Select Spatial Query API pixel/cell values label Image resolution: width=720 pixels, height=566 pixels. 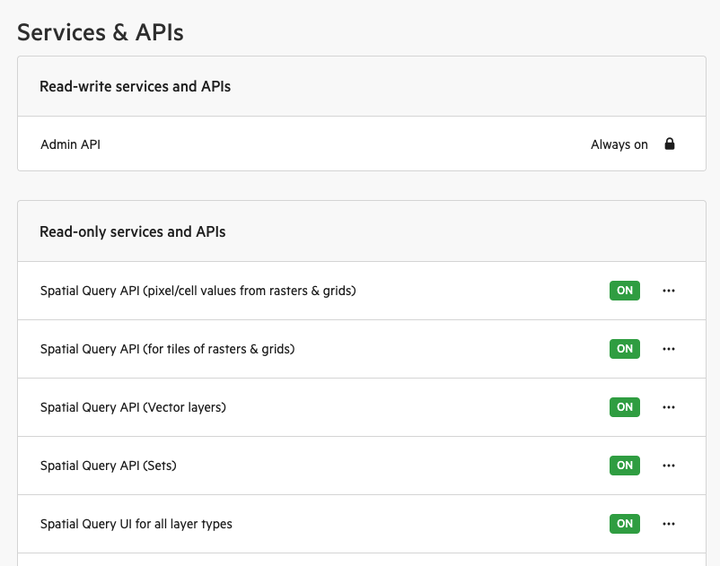pos(198,291)
